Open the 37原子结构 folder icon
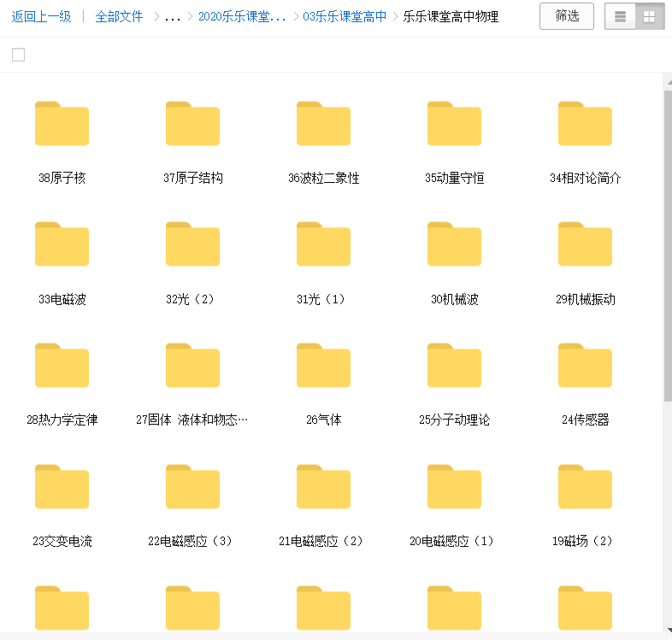The height and width of the screenshot is (640, 672). tap(193, 123)
